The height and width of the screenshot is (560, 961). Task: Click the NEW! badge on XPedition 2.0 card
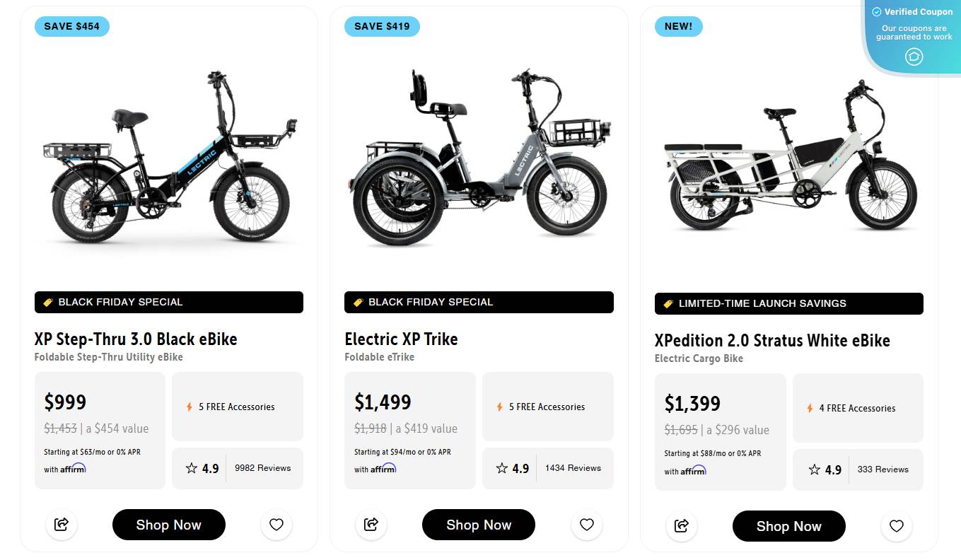[678, 26]
